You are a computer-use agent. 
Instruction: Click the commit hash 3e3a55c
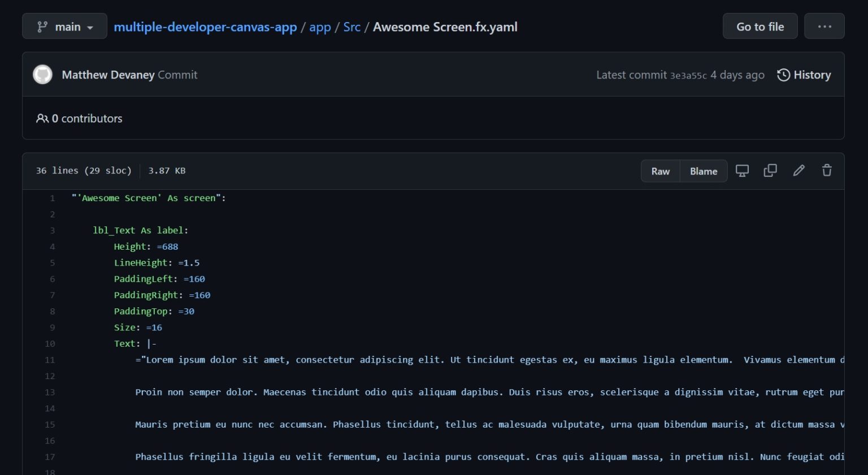(688, 75)
